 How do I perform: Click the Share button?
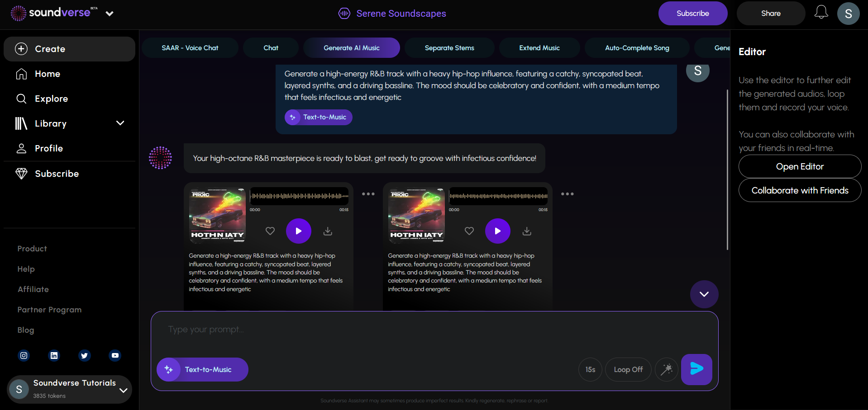pyautogui.click(x=771, y=14)
